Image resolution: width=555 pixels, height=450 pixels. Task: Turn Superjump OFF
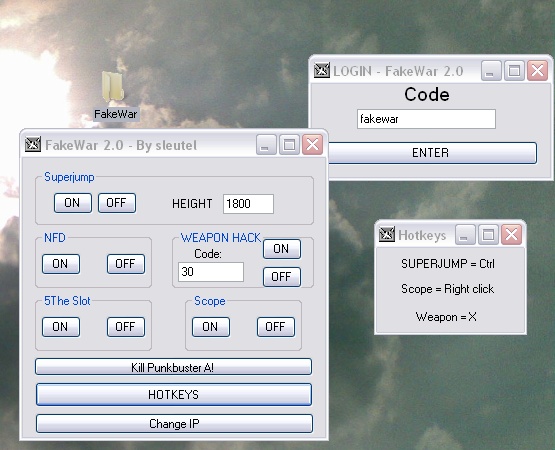point(117,203)
